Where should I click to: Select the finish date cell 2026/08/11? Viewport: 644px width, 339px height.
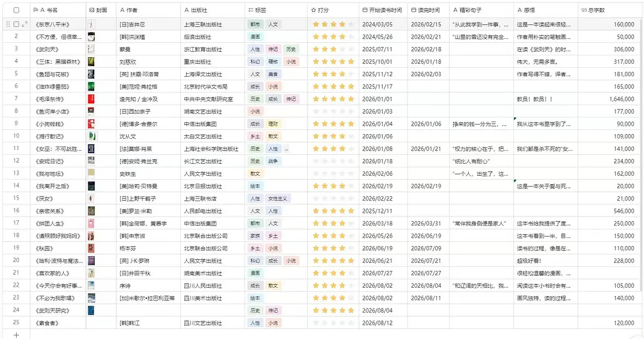click(428, 298)
